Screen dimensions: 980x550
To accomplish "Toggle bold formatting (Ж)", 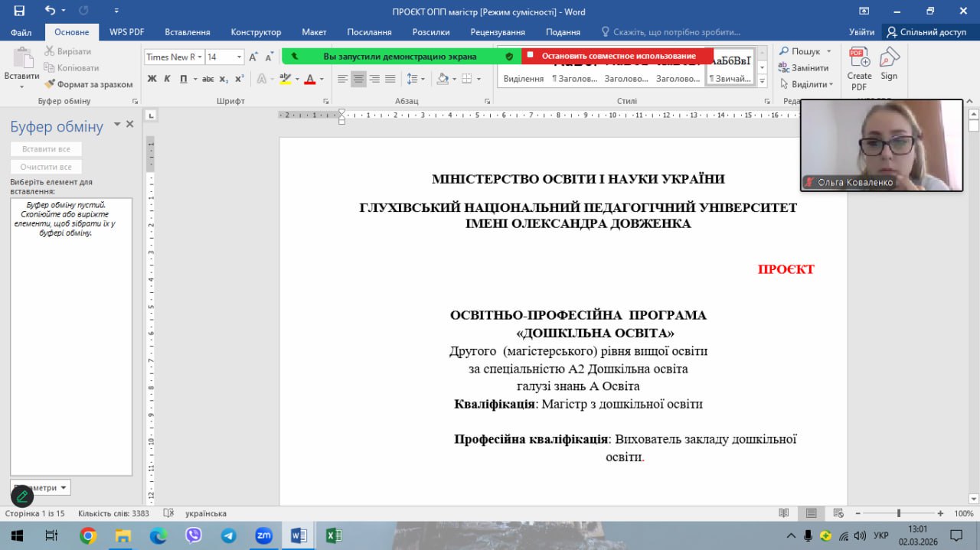I will tap(152, 79).
